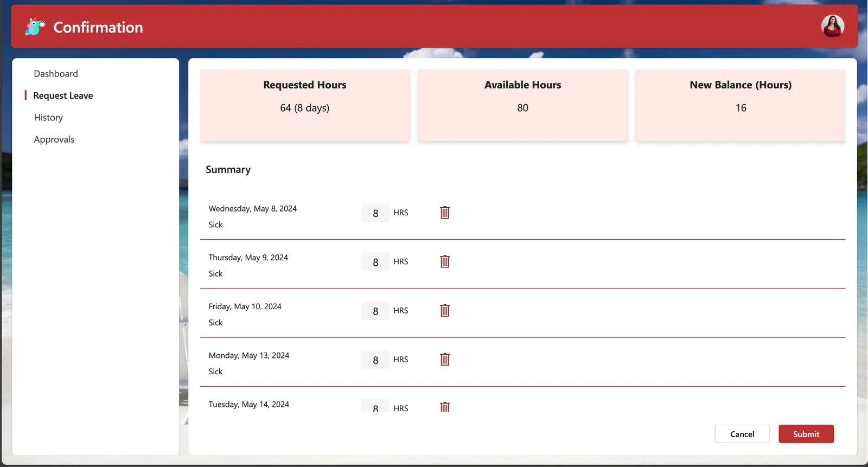Go to Dashboard in the sidebar
868x467 pixels.
[x=56, y=74]
